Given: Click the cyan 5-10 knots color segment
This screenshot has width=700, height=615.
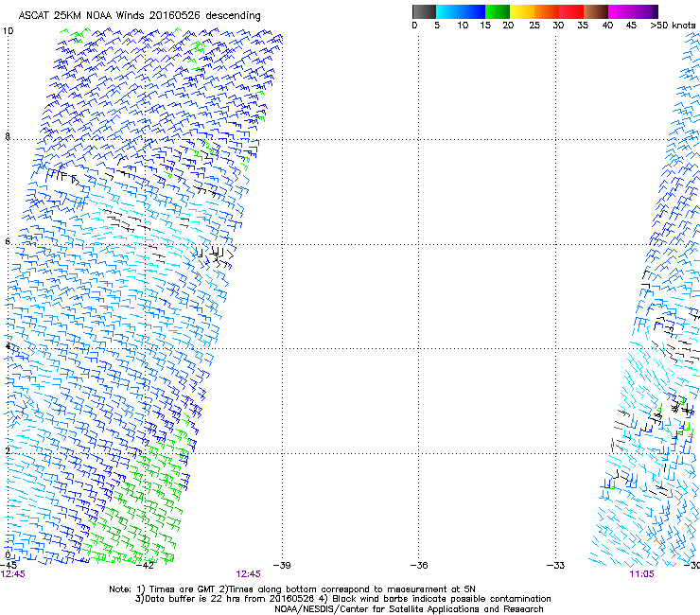Looking at the screenshot, I should (x=448, y=11).
